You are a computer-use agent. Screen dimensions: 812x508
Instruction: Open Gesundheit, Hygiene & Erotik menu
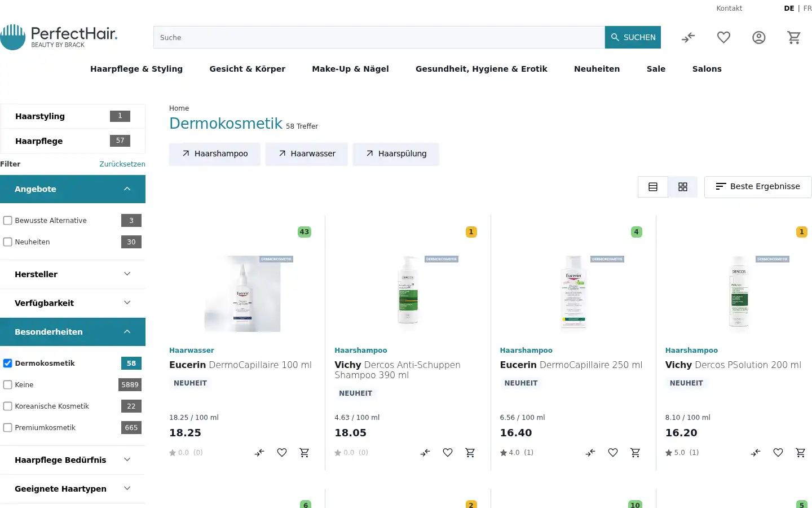[x=482, y=69]
